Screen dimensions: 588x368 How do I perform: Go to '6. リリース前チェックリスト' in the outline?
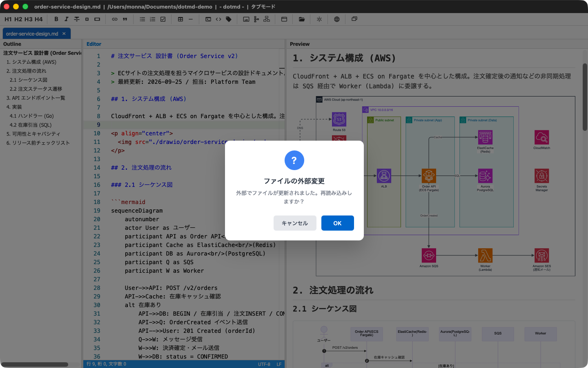coord(38,143)
